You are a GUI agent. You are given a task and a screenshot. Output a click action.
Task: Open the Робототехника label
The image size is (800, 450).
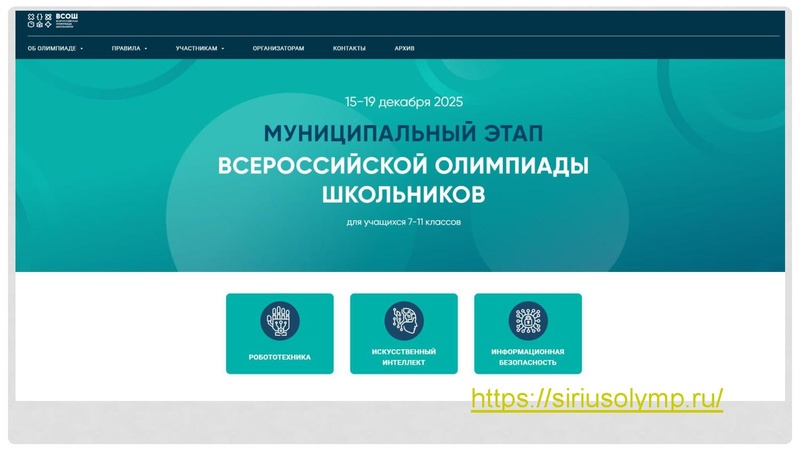pos(280,357)
